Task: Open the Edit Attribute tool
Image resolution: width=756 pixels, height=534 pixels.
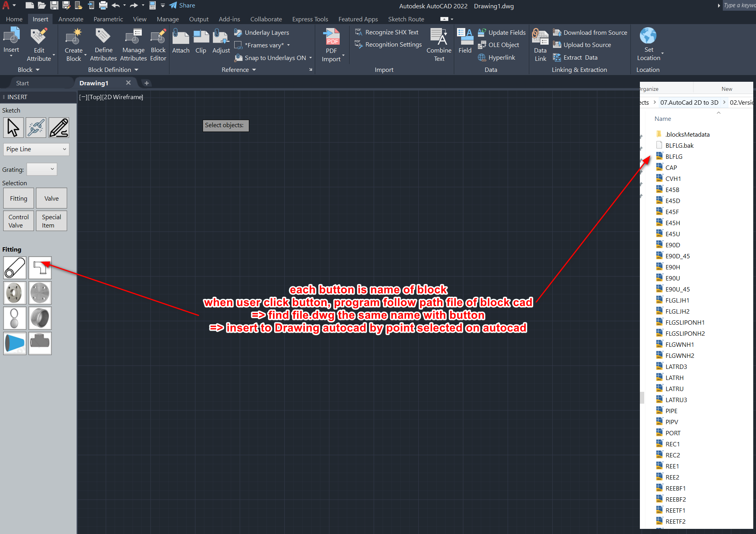Action: point(39,44)
